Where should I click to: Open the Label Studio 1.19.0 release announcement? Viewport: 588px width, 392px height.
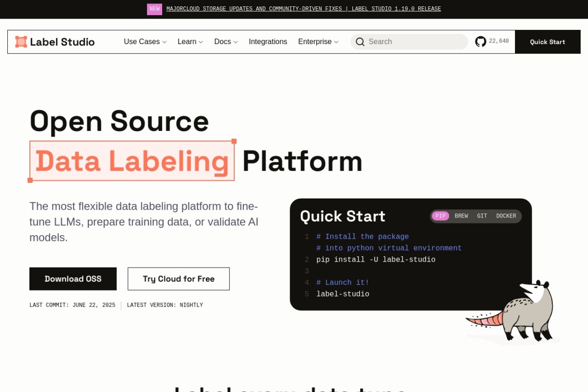tap(303, 9)
